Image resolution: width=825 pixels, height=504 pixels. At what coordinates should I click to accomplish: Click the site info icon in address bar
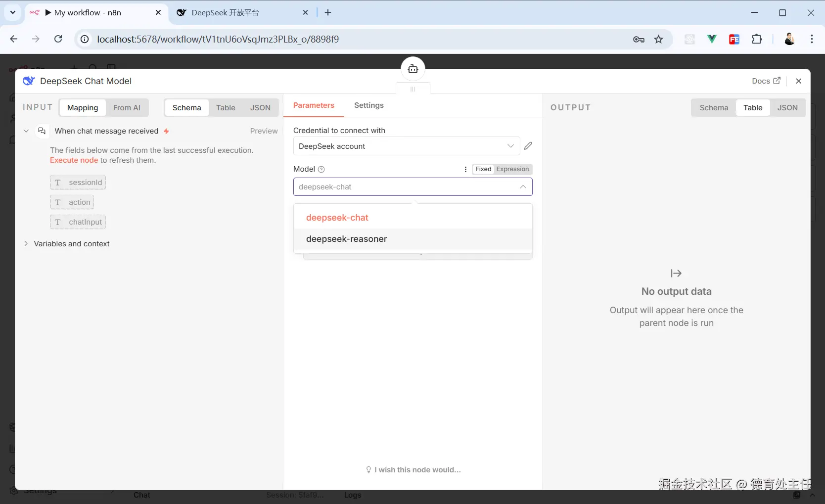(x=85, y=39)
